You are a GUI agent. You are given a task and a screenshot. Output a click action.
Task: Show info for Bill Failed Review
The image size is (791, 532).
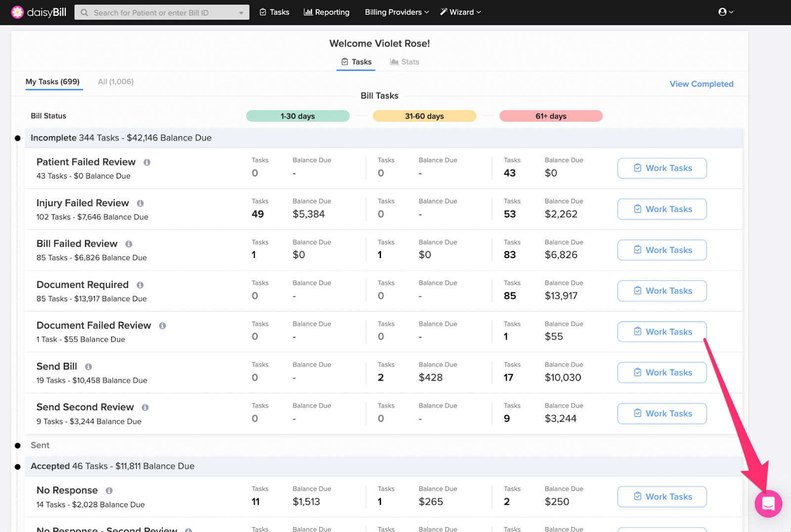[129, 244]
